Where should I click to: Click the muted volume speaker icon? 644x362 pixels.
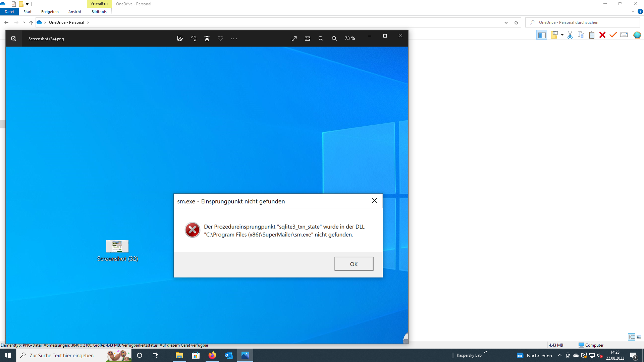click(600, 356)
